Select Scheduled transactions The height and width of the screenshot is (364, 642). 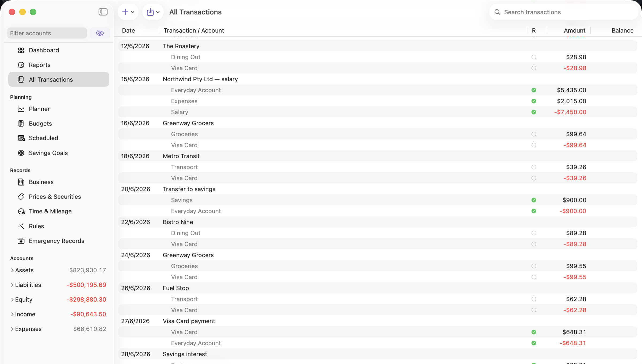(x=59, y=138)
